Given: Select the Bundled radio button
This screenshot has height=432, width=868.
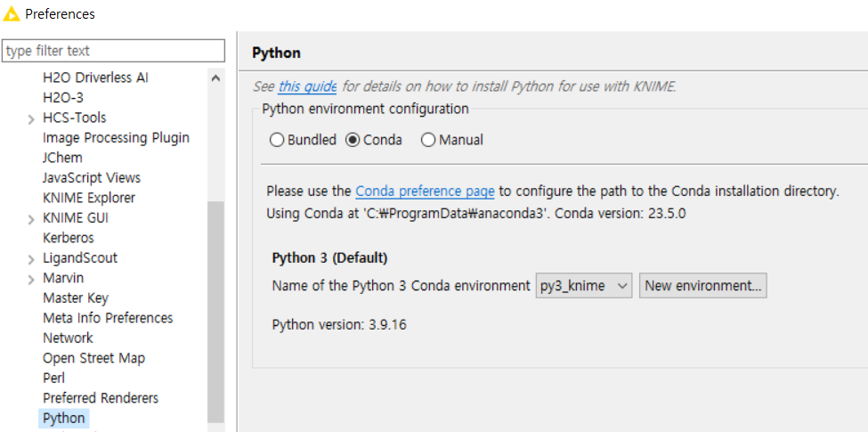Looking at the screenshot, I should click(x=277, y=140).
